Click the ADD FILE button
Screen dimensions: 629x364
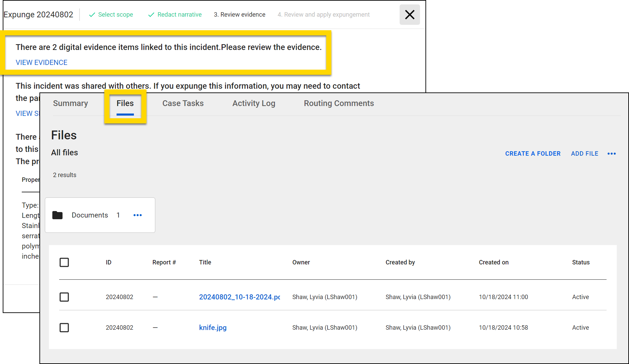tap(584, 154)
